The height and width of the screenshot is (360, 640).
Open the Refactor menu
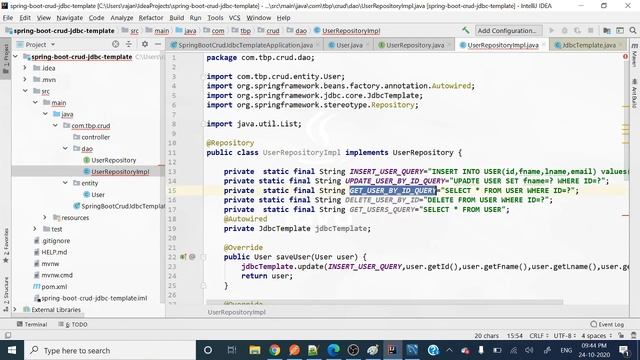tap(151, 18)
